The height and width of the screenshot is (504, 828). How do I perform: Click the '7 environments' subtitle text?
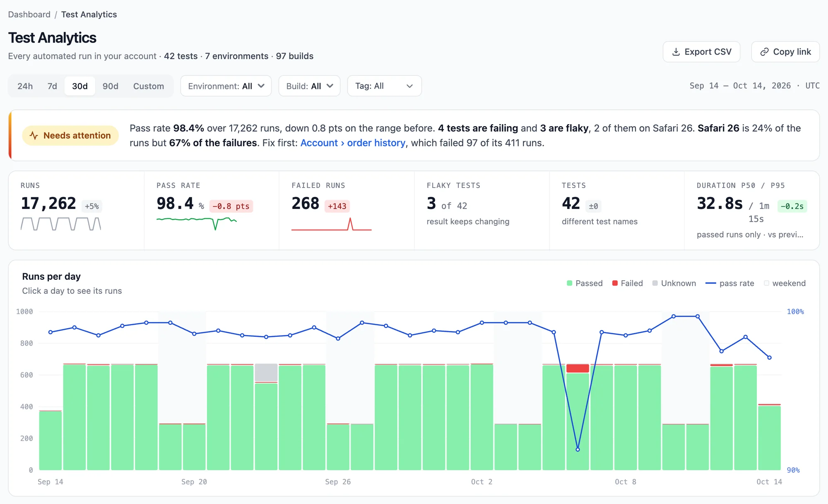click(237, 56)
